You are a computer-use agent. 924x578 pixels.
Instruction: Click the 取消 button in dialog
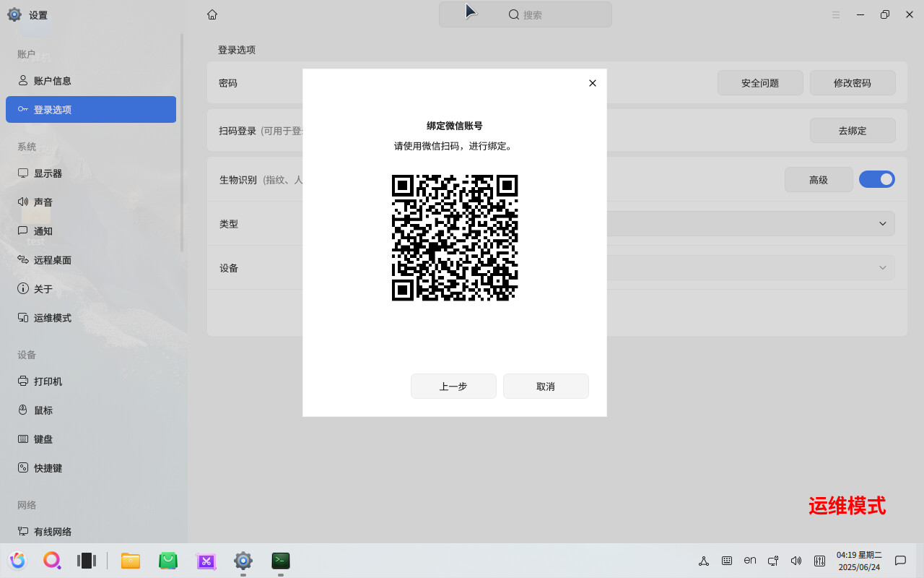(546, 387)
